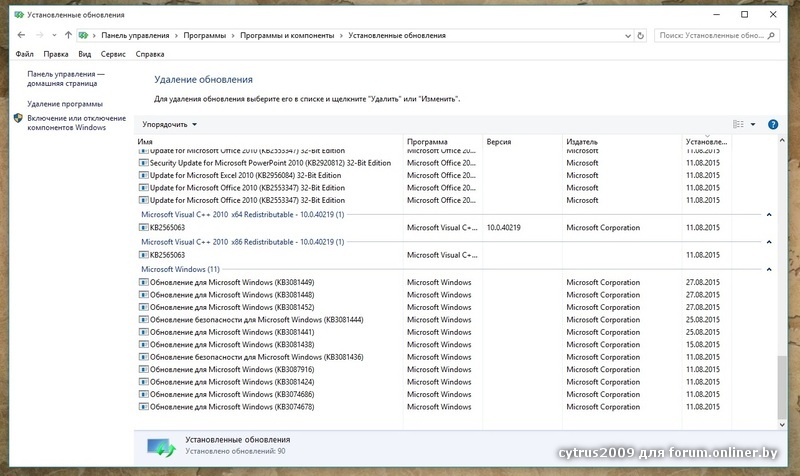This screenshot has width=800, height=476.
Task: Open the Вид menu
Action: 85,54
